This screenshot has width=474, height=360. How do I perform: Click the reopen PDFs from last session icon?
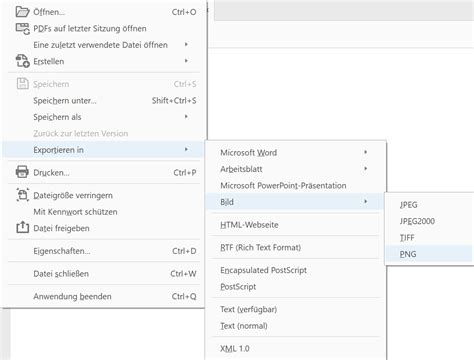22,28
